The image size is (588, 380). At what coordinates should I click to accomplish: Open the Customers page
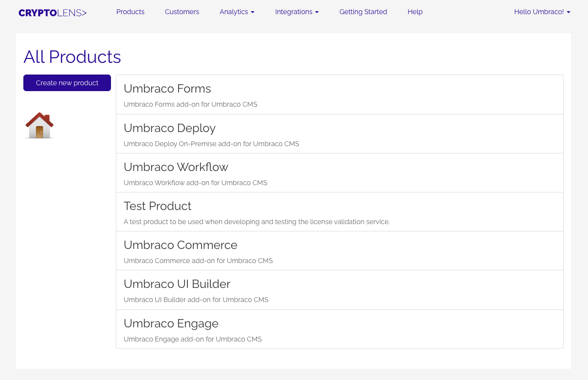pyautogui.click(x=182, y=12)
